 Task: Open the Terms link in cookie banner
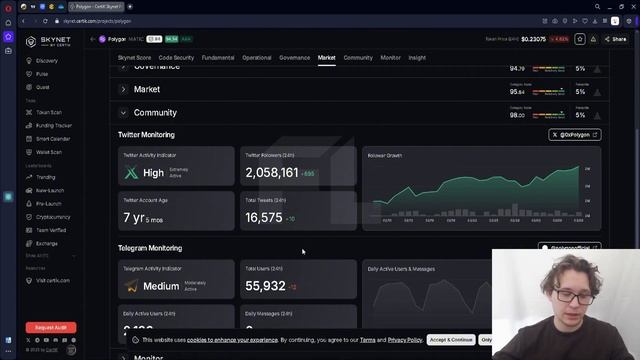tap(367, 340)
